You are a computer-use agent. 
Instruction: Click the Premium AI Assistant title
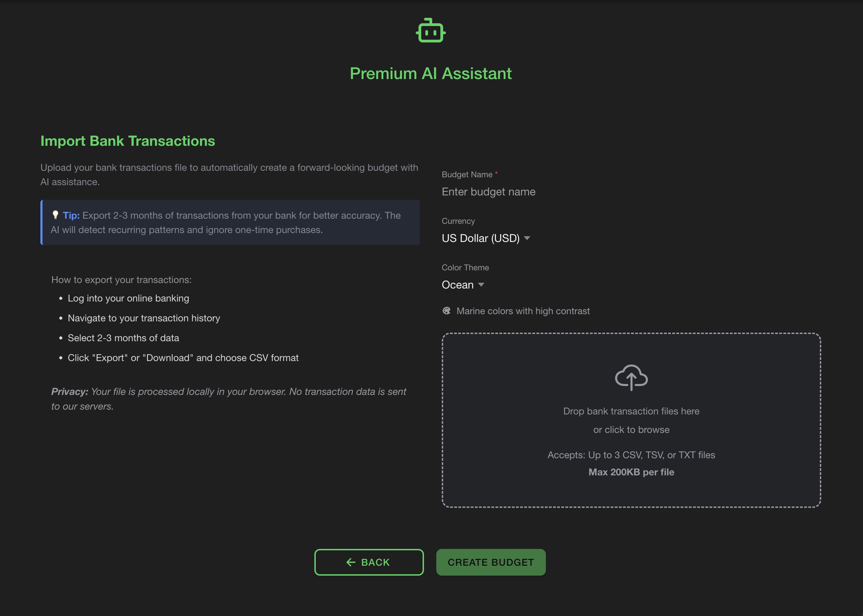point(431,74)
